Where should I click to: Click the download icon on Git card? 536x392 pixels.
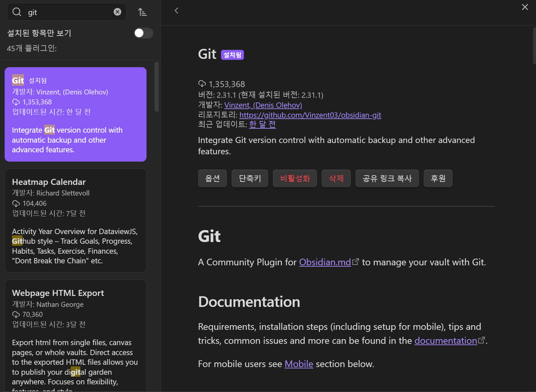[x=16, y=102]
